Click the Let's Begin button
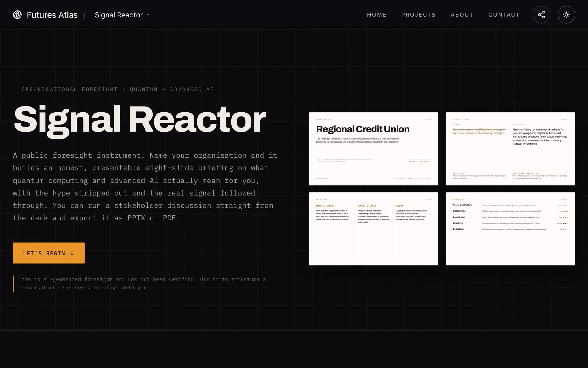The height and width of the screenshot is (368, 588). (x=49, y=253)
